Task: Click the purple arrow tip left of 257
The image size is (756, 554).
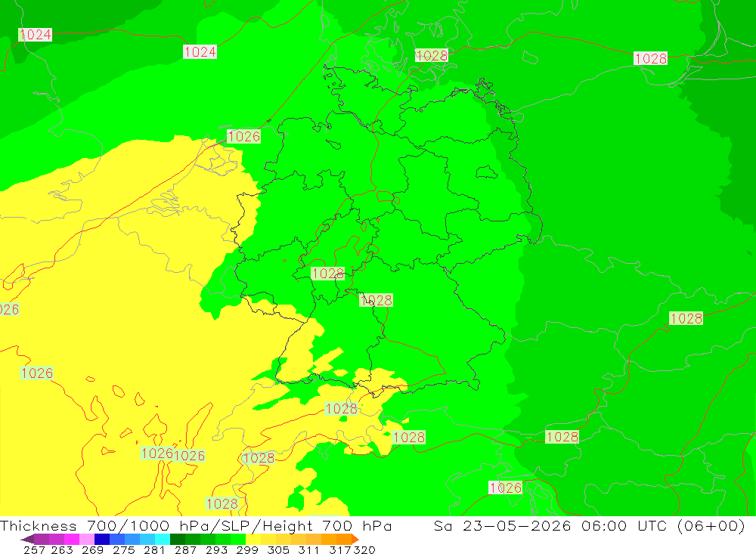Action: (28, 539)
